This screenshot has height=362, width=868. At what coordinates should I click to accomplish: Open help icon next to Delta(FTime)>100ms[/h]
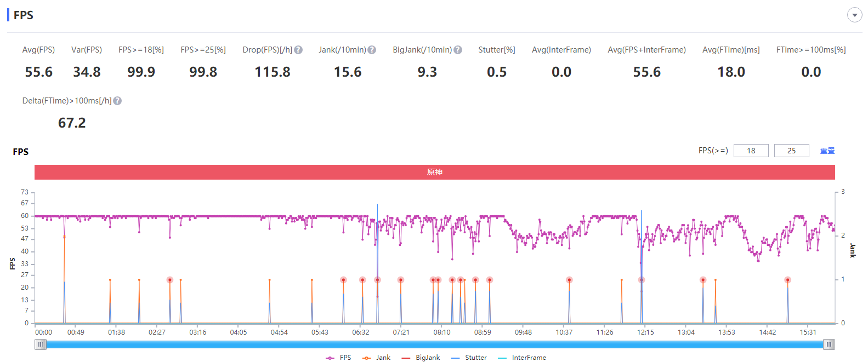click(x=117, y=101)
